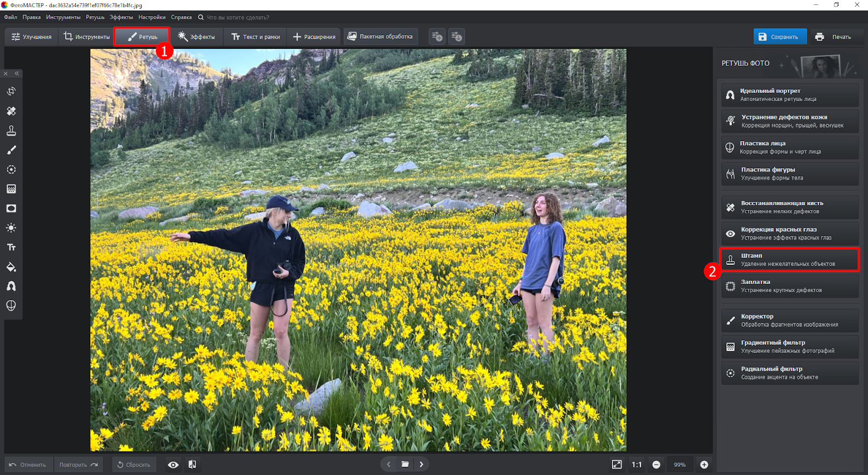Viewport: 868px width, 475px height.
Task: Select the crop and rotate tool in left sidebar
Action: pyautogui.click(x=11, y=91)
